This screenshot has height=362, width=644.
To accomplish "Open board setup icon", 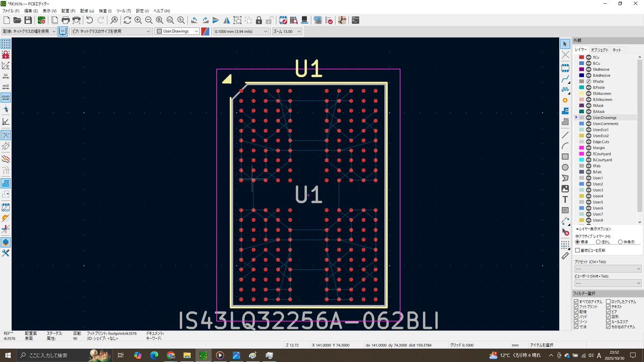I will pyautogui.click(x=41, y=20).
